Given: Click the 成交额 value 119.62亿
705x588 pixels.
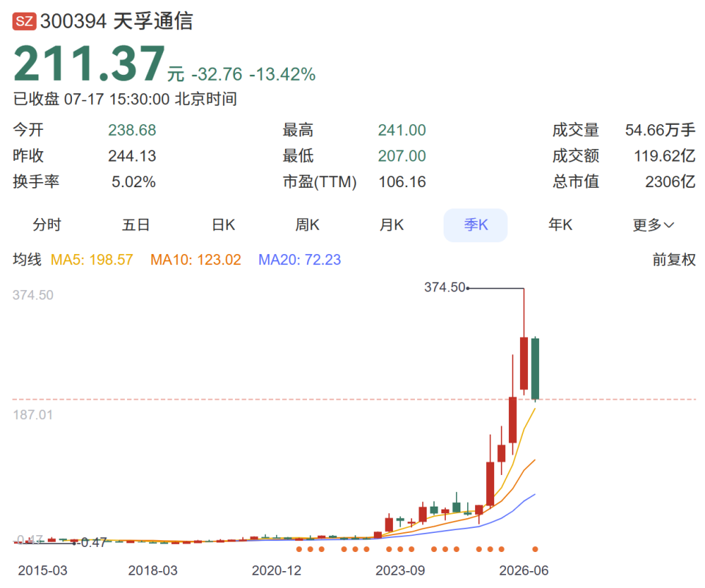Looking at the screenshot, I should (665, 156).
